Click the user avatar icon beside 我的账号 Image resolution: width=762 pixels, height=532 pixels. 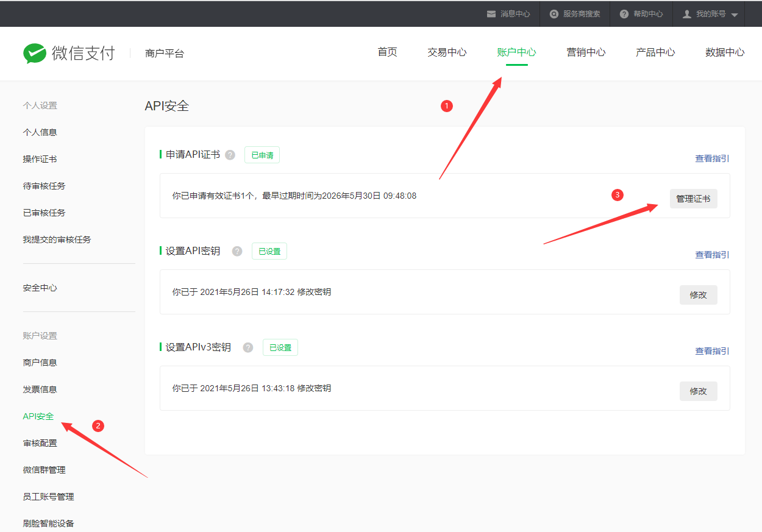(x=687, y=14)
